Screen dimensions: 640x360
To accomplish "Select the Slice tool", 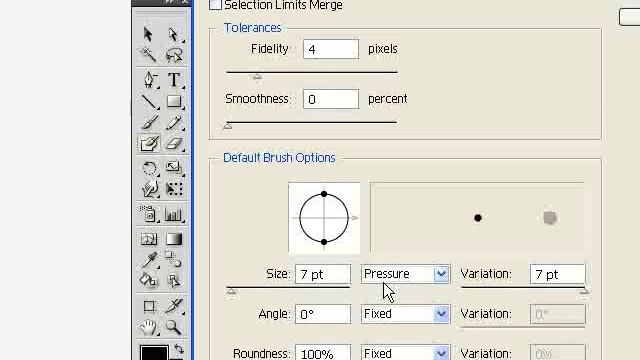I will click(x=173, y=306).
